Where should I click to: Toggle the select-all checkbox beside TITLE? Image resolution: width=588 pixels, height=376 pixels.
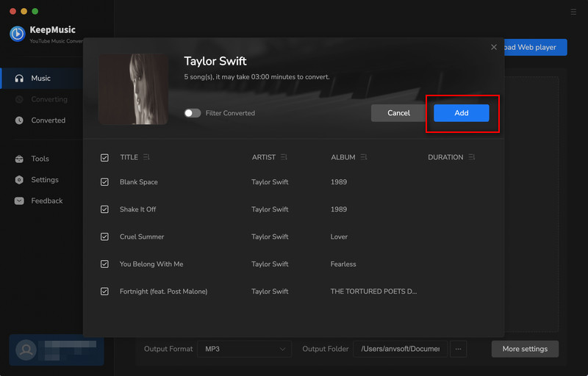click(x=104, y=158)
